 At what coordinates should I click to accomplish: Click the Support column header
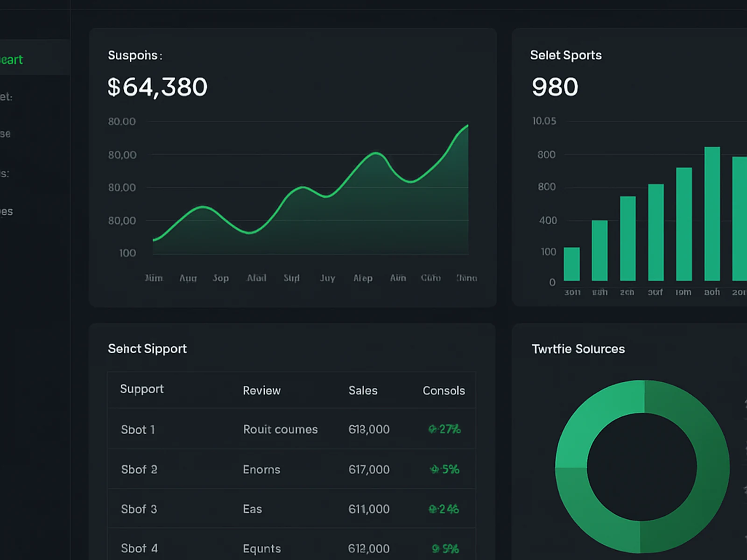pos(141,389)
